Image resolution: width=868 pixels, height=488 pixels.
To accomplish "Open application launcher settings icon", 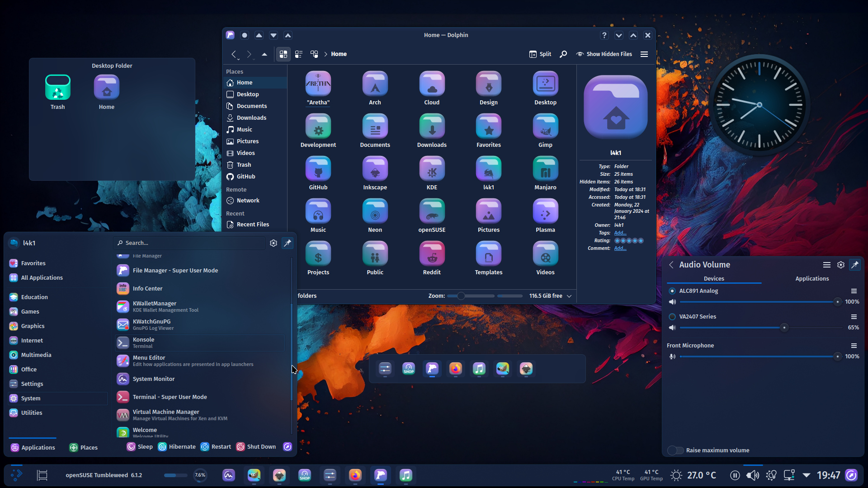I will click(x=274, y=243).
